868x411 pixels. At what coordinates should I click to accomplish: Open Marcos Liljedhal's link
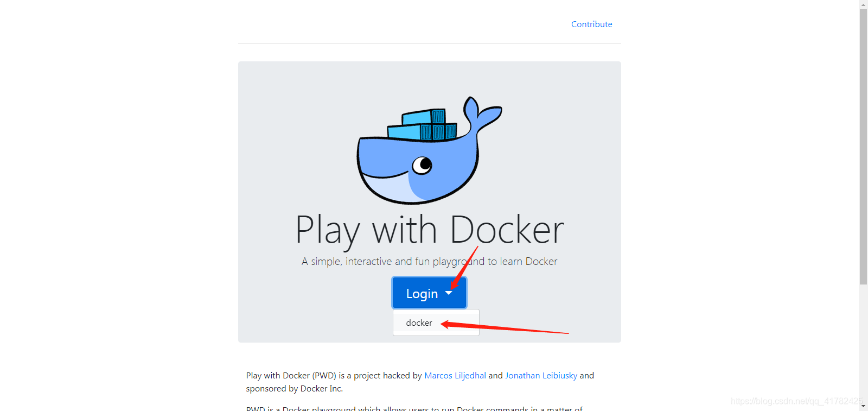click(455, 376)
